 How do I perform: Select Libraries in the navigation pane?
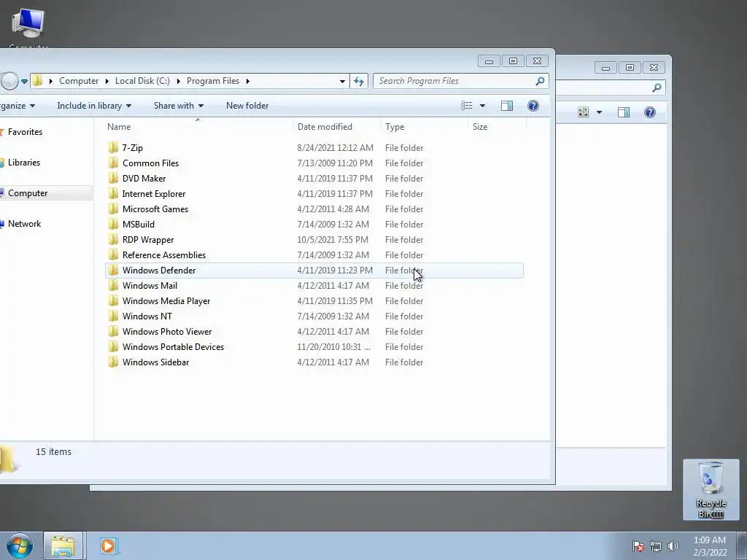24,163
